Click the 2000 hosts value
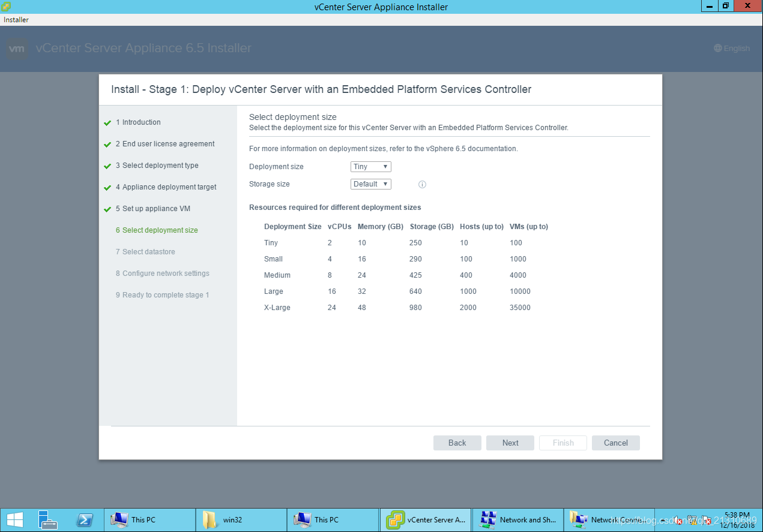763x532 pixels. tap(468, 308)
